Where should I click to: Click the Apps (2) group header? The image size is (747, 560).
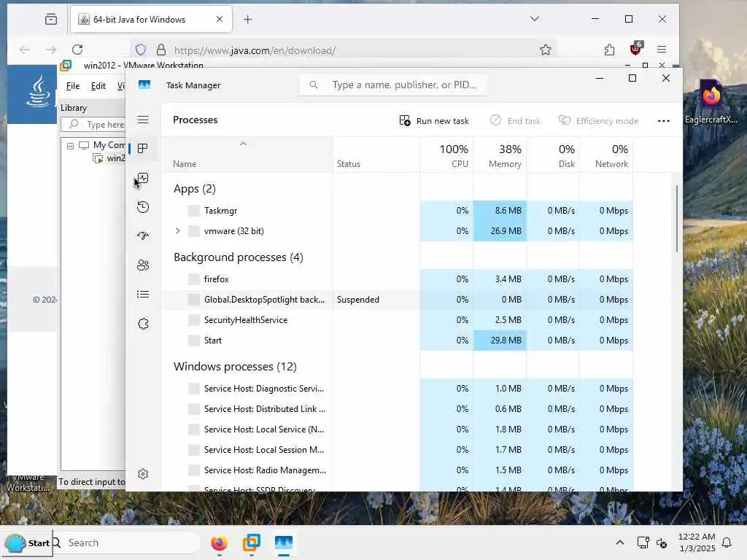click(194, 189)
